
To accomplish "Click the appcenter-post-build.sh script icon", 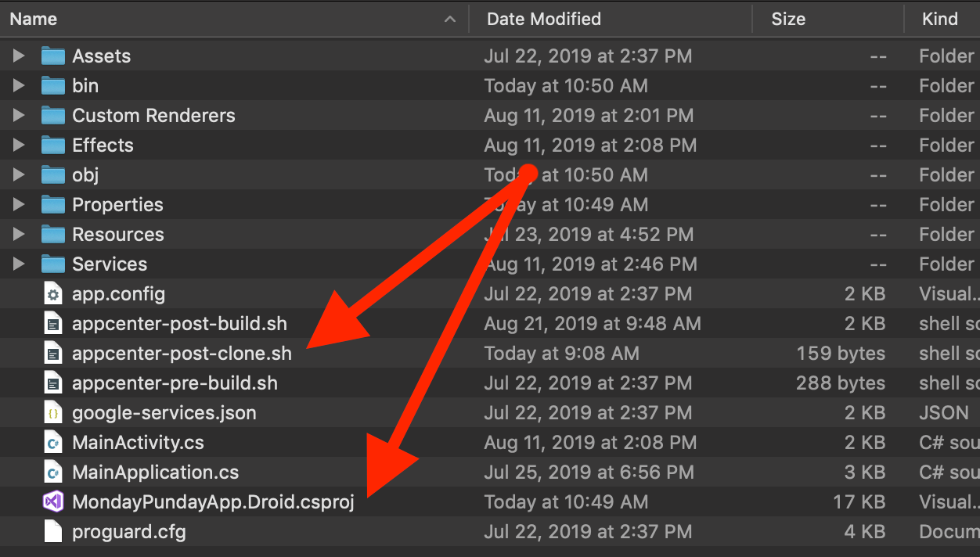I will click(x=53, y=324).
